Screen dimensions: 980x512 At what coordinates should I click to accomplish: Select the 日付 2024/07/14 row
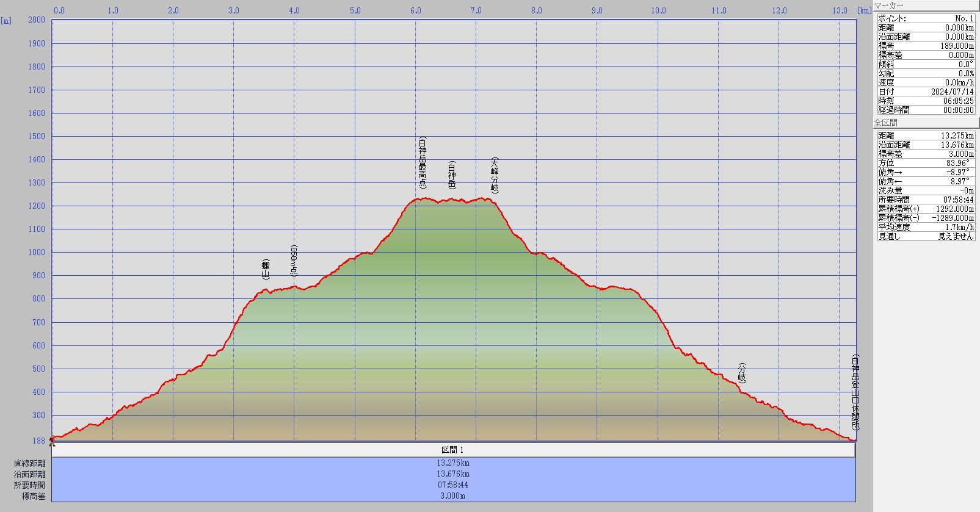[926, 92]
